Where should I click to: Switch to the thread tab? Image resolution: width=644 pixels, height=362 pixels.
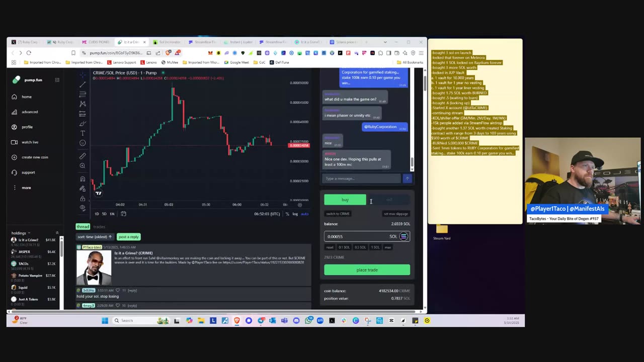[x=83, y=227]
